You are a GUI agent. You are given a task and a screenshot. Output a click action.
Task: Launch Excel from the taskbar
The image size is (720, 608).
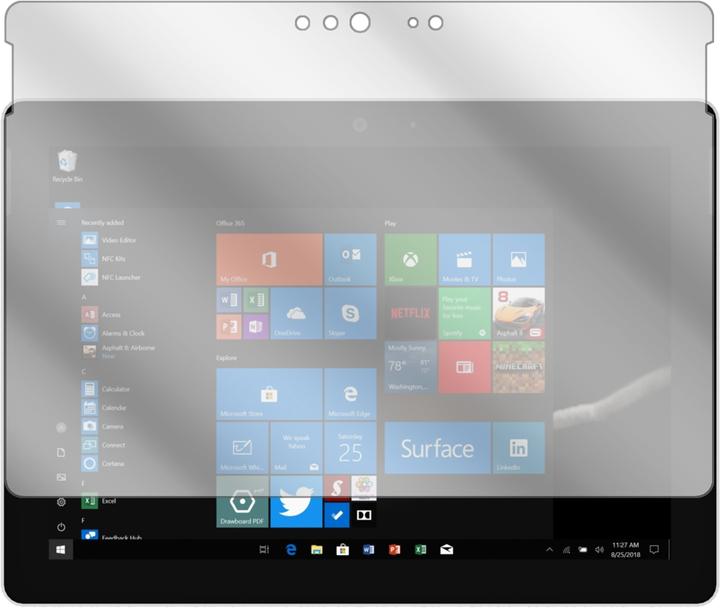pyautogui.click(x=420, y=549)
